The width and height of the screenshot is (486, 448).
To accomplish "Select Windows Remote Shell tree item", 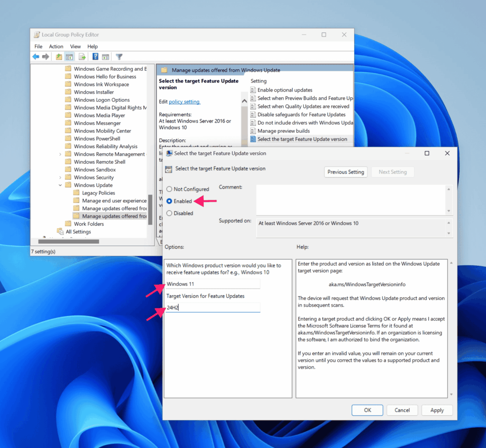I will pyautogui.click(x=100, y=162).
